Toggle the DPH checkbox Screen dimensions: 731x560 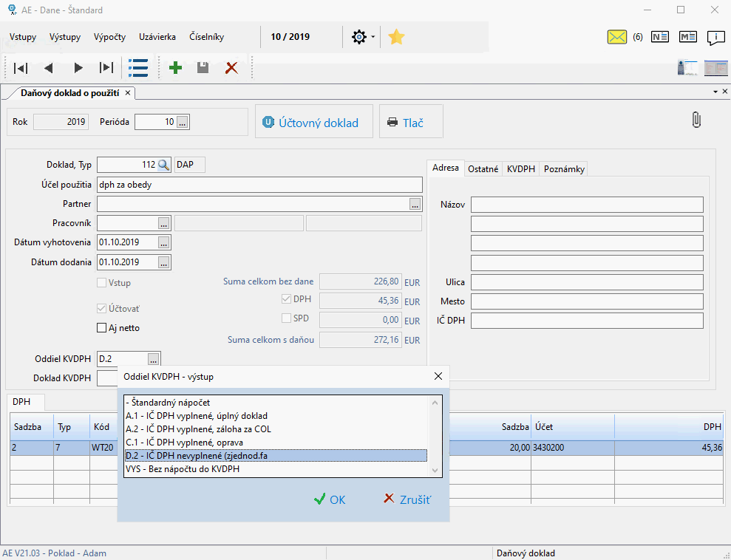click(286, 299)
